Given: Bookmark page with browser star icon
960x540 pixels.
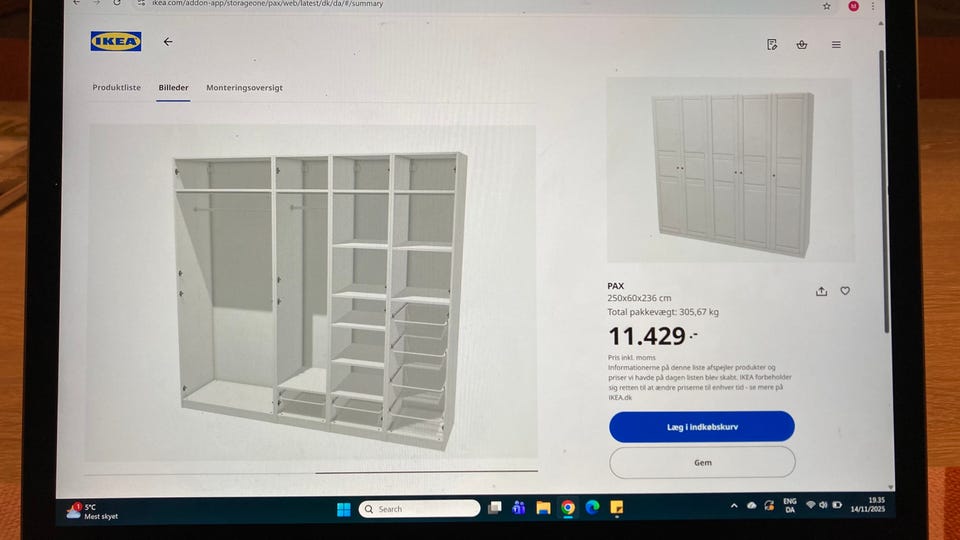Looking at the screenshot, I should (x=827, y=6).
